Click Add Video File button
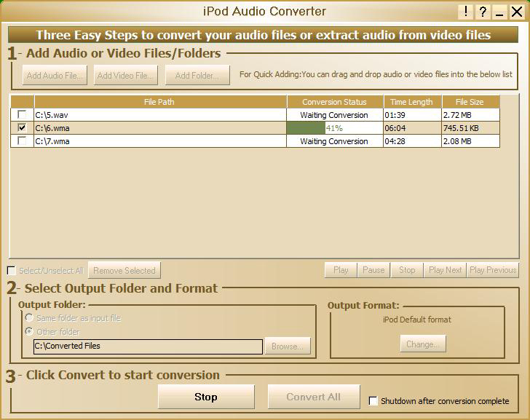 [x=126, y=76]
